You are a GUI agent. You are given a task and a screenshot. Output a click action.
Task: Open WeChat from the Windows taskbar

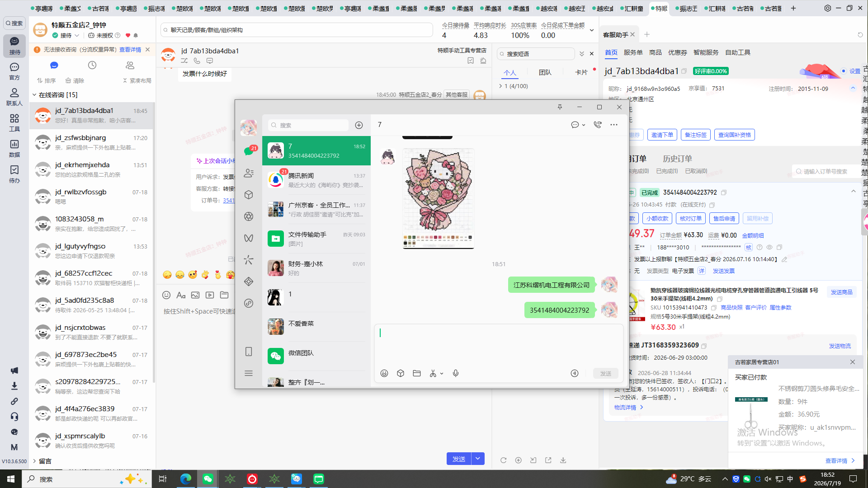[208, 479]
